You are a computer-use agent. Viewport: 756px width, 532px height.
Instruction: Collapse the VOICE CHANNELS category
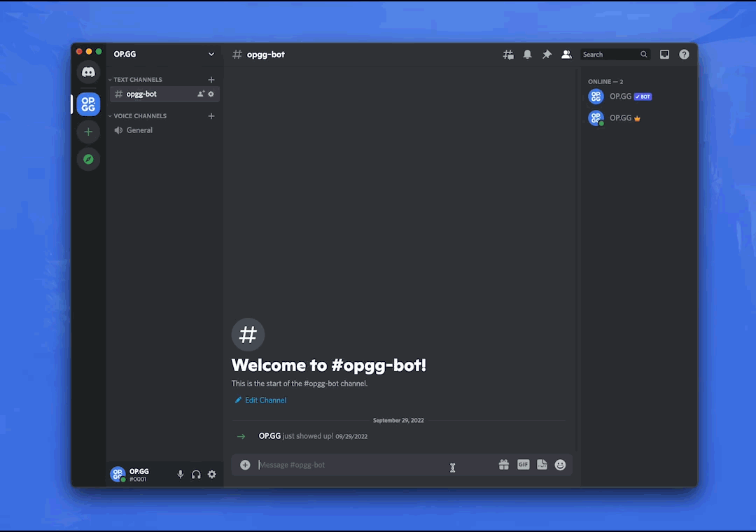click(140, 115)
